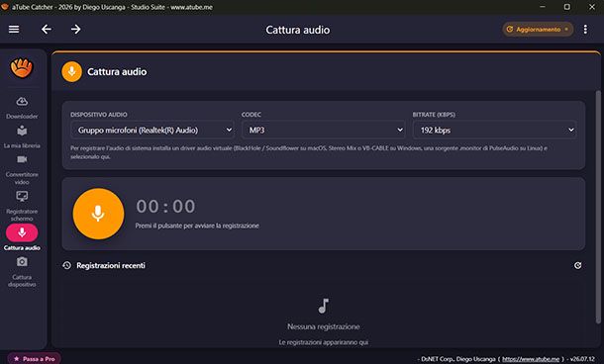This screenshot has width=604, height=364.
Task: Open the Cattura dispositivo section
Action: 22,272
